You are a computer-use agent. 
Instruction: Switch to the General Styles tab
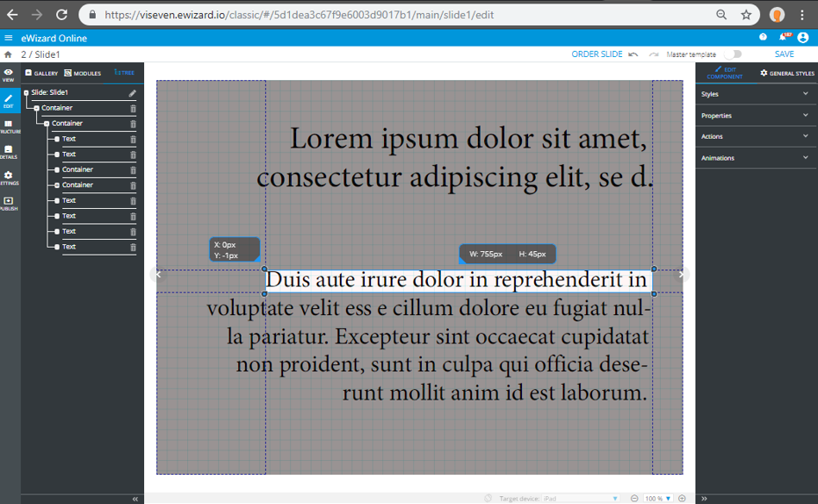(x=787, y=73)
